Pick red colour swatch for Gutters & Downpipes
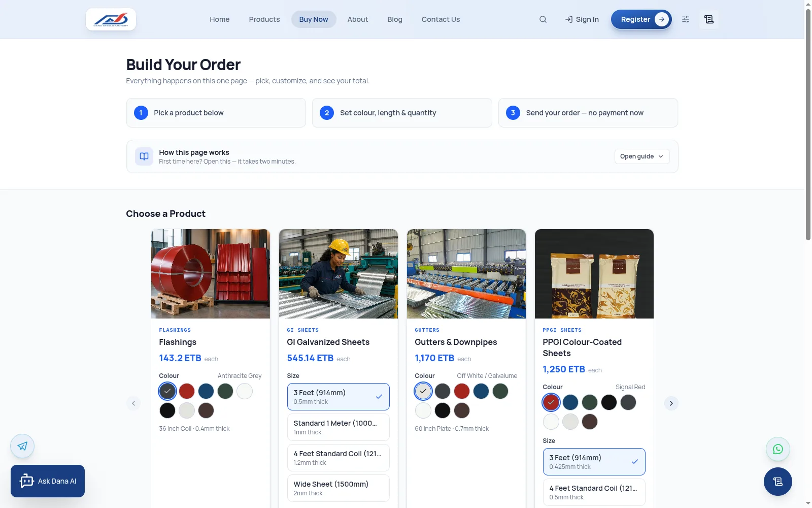This screenshot has height=508, width=812. [462, 391]
